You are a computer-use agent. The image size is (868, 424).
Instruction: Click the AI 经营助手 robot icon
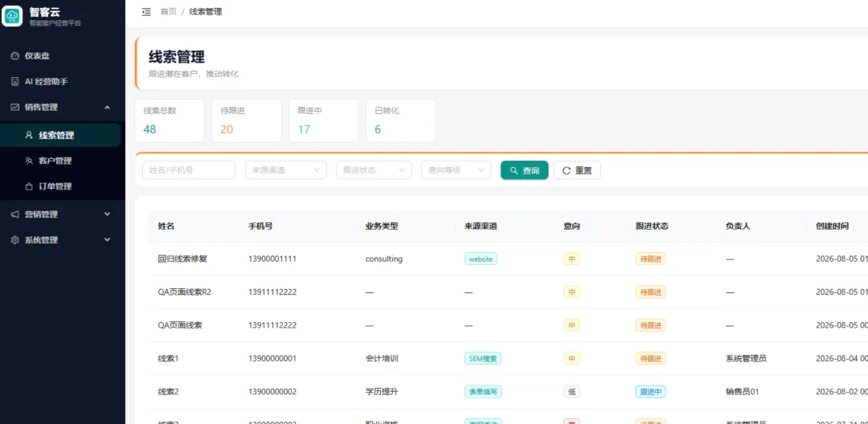[x=15, y=81]
